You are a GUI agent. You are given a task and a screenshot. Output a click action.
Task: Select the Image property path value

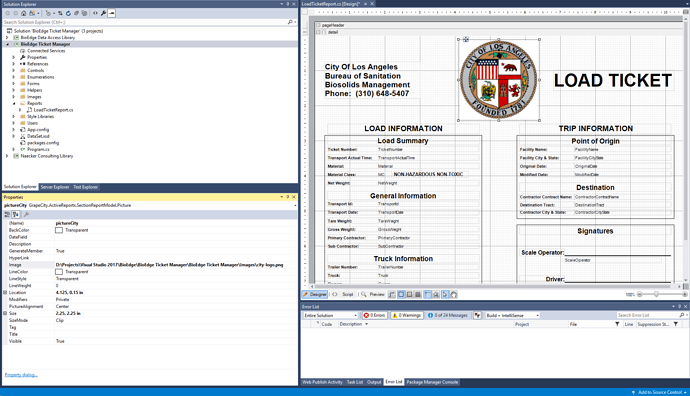(x=169, y=265)
